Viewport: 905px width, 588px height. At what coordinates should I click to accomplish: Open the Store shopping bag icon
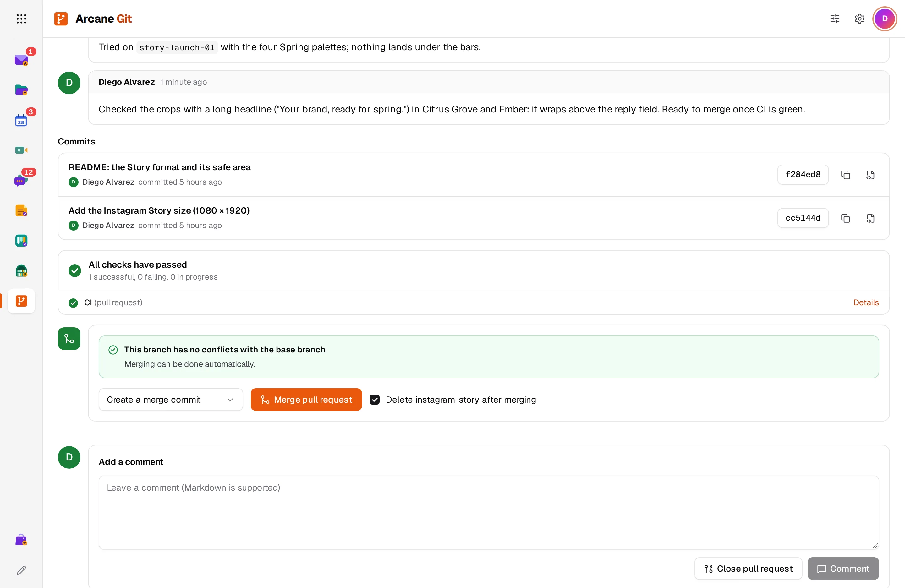point(21,540)
